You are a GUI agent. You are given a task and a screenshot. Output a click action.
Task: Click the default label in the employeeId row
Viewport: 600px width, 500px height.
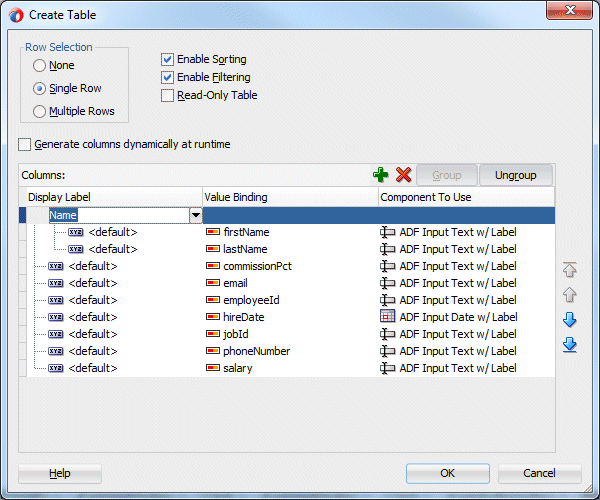pyautogui.click(x=93, y=300)
